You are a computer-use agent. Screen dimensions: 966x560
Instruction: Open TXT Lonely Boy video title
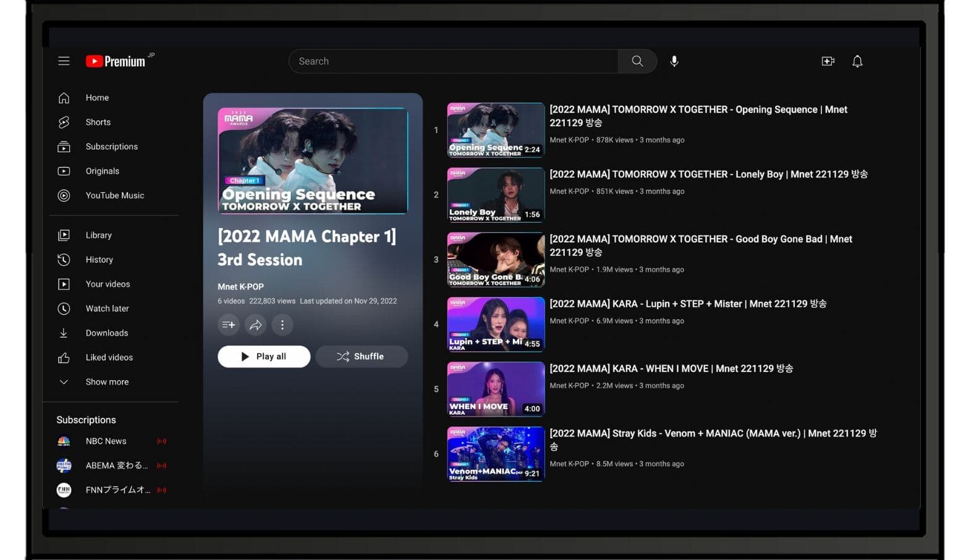(x=708, y=174)
